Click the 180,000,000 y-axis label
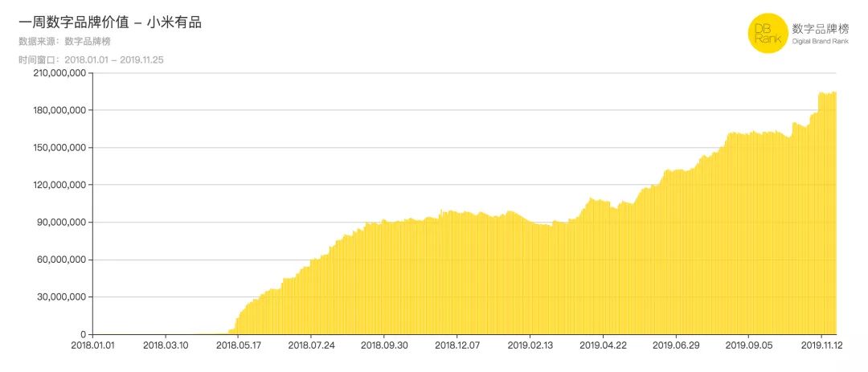868x372 pixels. point(59,110)
